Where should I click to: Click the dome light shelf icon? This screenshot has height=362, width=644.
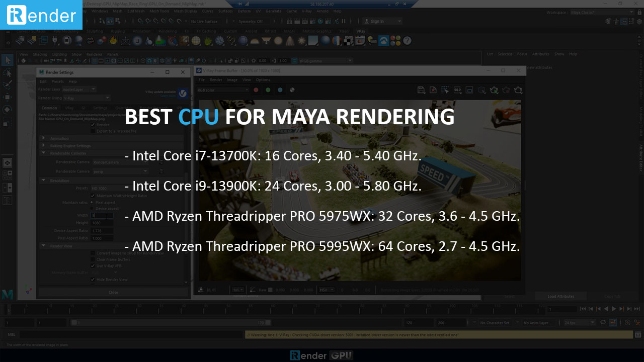[255, 41]
